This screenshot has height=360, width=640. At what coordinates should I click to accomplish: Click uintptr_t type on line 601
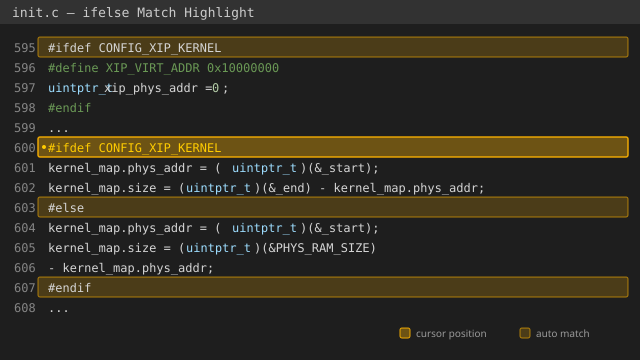pyautogui.click(x=264, y=168)
